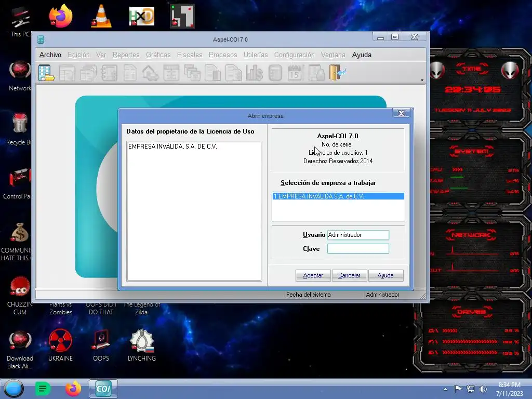Click the Administrador status bar entry
The height and width of the screenshot is (399, 532).
[x=382, y=295]
